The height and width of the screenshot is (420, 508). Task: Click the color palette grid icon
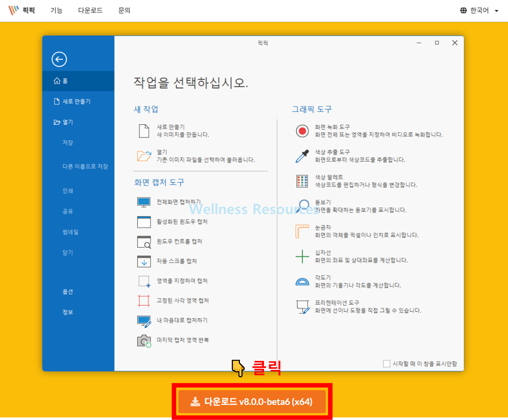pos(302,181)
